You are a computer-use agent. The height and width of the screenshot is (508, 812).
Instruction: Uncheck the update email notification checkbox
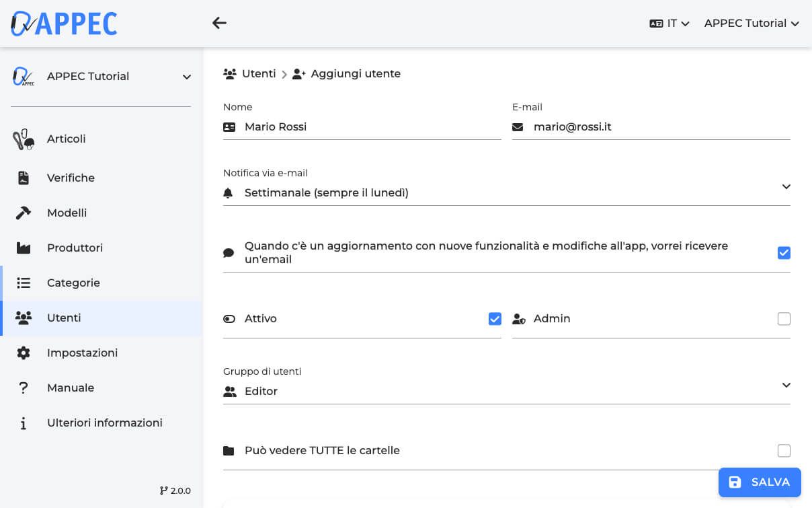[x=784, y=253]
